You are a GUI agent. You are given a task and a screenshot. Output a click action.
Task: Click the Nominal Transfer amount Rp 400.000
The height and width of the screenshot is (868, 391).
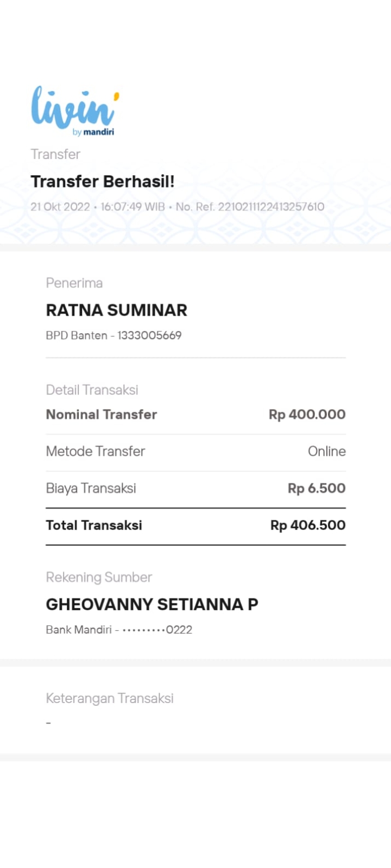(307, 414)
